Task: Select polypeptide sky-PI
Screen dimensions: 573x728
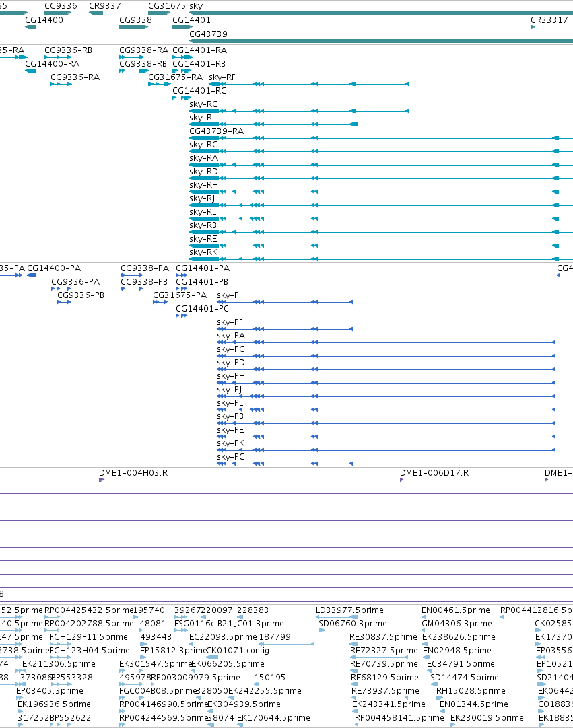Action: [229, 295]
